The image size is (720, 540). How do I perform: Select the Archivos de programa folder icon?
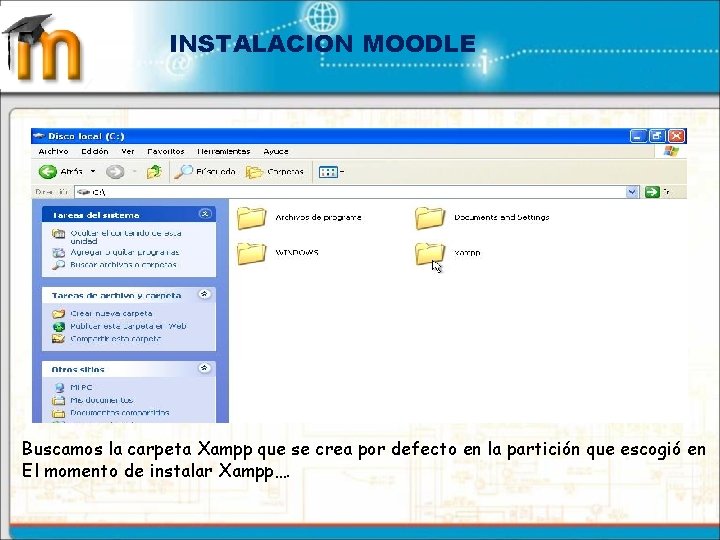click(251, 218)
